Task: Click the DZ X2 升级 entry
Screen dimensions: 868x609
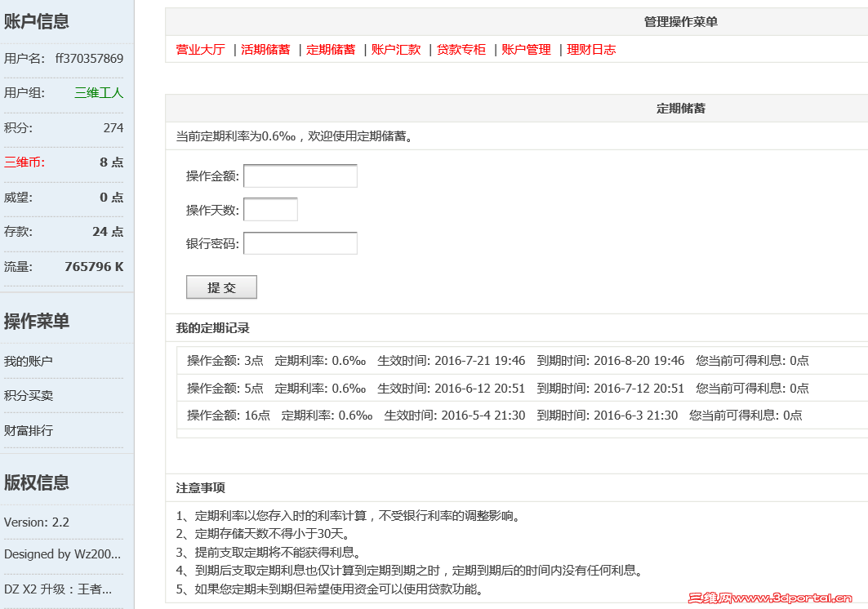Action: click(58, 589)
